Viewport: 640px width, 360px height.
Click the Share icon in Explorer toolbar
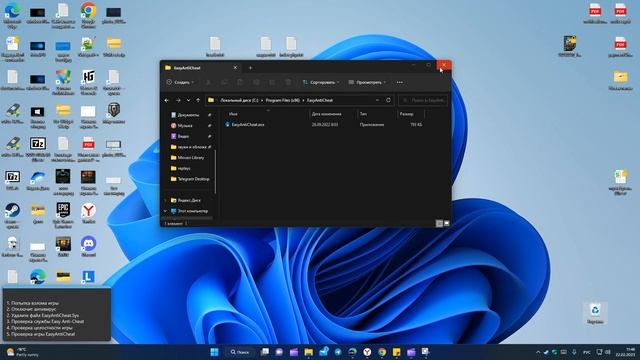coord(272,82)
